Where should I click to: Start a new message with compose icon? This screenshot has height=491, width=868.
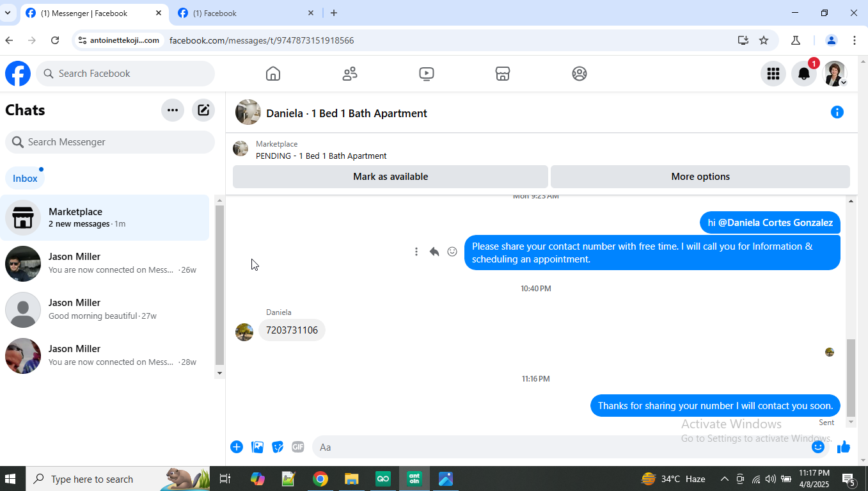click(x=203, y=110)
